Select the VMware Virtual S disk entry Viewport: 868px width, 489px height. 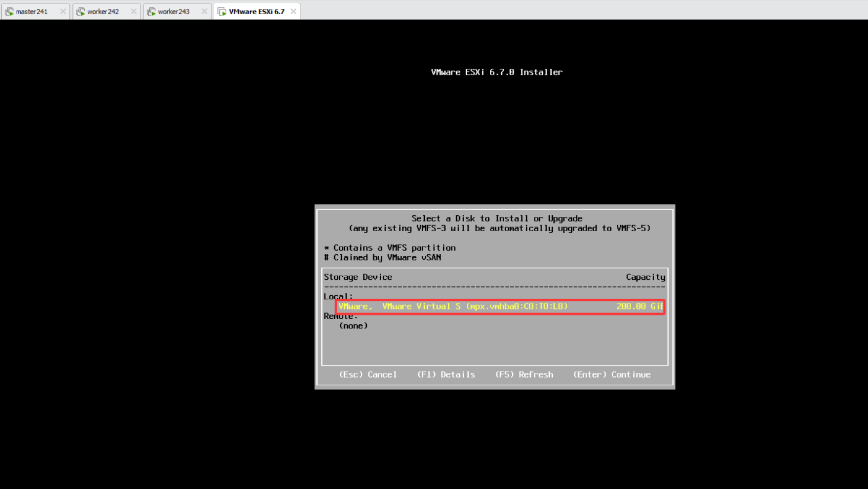point(500,306)
